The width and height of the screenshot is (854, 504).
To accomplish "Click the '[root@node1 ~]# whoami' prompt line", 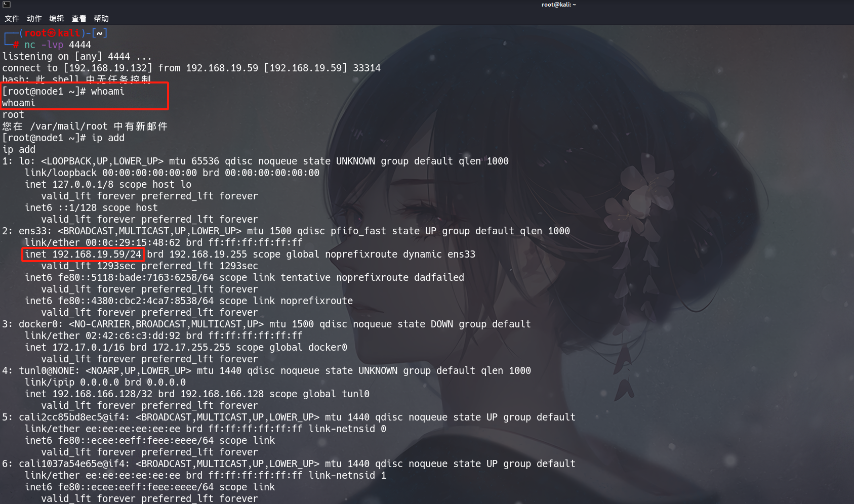I will pos(63,92).
